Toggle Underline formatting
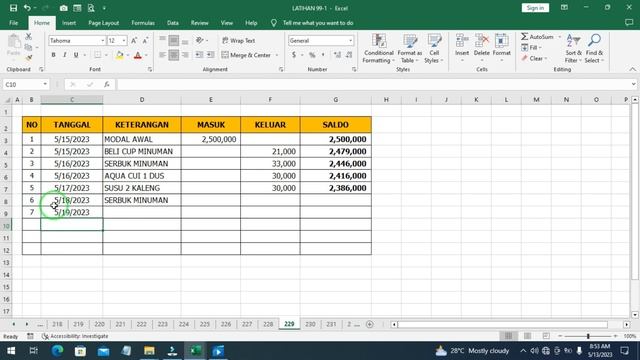The width and height of the screenshot is (640, 360). point(76,55)
